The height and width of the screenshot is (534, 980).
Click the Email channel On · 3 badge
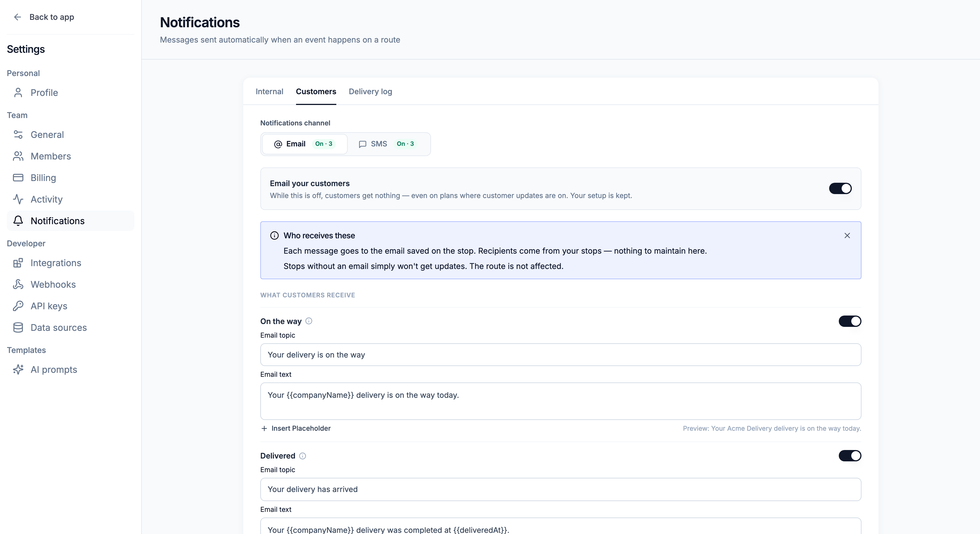(x=324, y=144)
